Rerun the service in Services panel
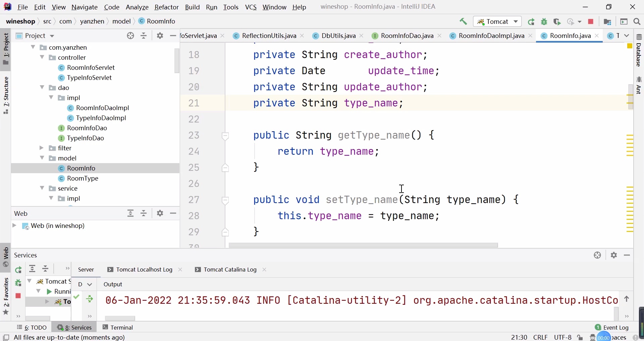The image size is (644, 341). click(x=18, y=270)
